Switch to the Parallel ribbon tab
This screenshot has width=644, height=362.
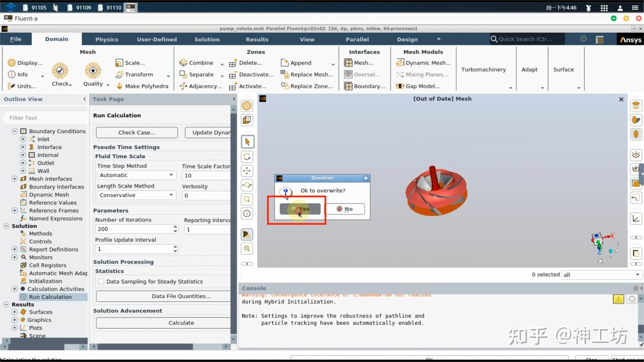point(357,39)
